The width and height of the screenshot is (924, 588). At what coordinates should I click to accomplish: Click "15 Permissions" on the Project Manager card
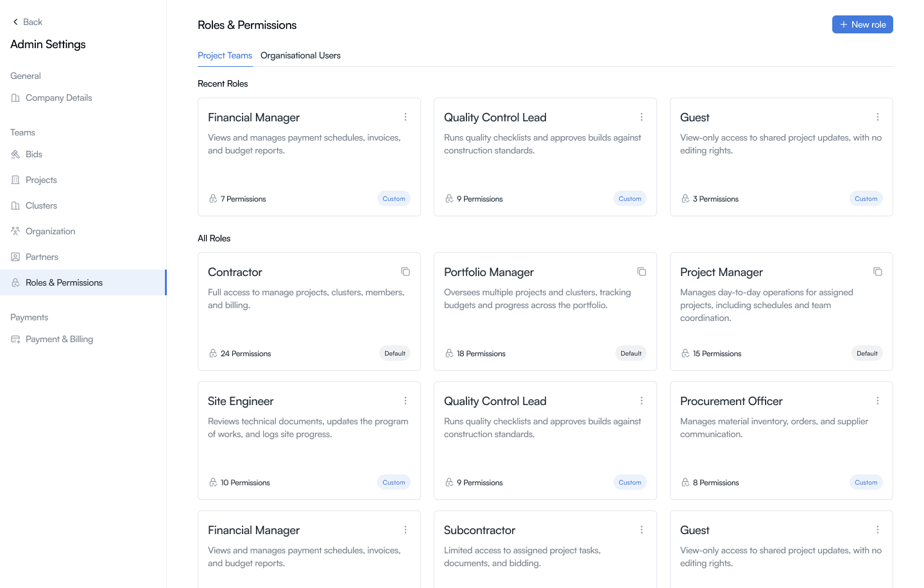[x=717, y=354]
